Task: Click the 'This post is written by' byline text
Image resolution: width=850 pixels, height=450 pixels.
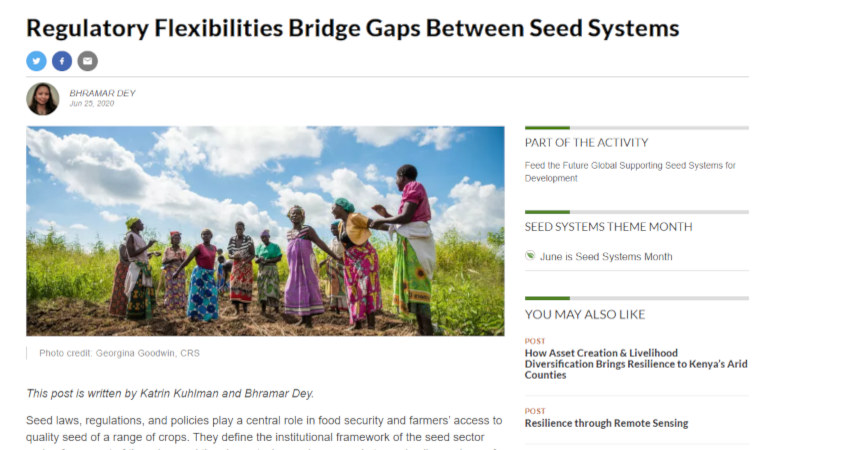Action: coord(170,394)
